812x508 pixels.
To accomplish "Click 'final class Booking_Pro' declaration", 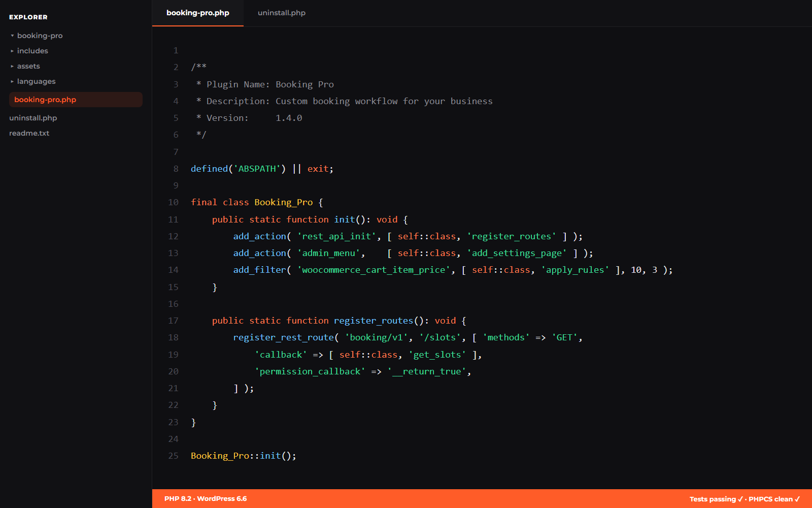I will tap(252, 202).
